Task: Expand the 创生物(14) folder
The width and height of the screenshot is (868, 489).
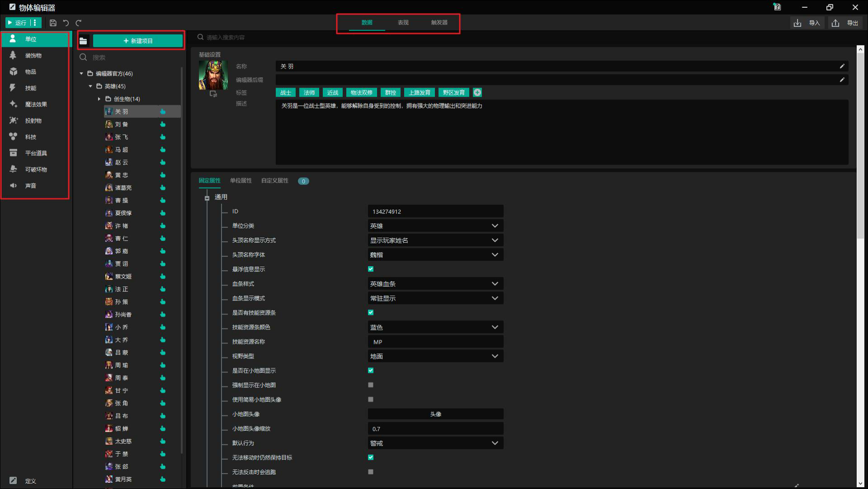Action: pyautogui.click(x=99, y=99)
